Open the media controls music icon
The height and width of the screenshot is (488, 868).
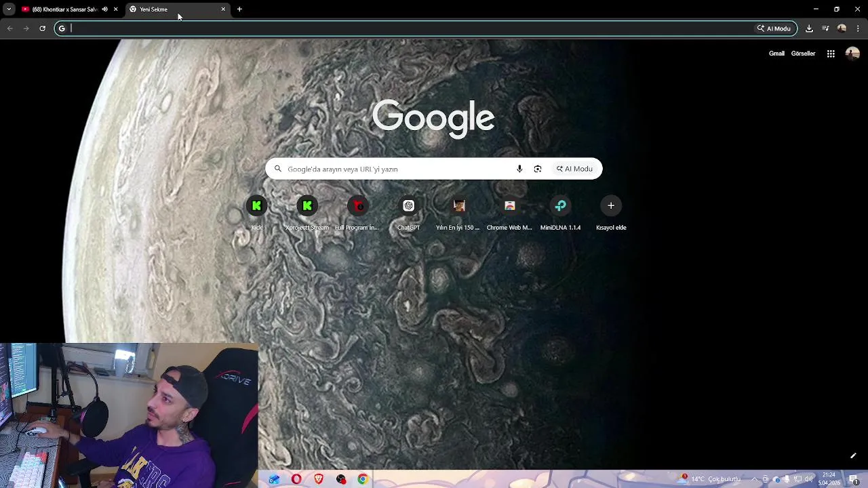825,28
